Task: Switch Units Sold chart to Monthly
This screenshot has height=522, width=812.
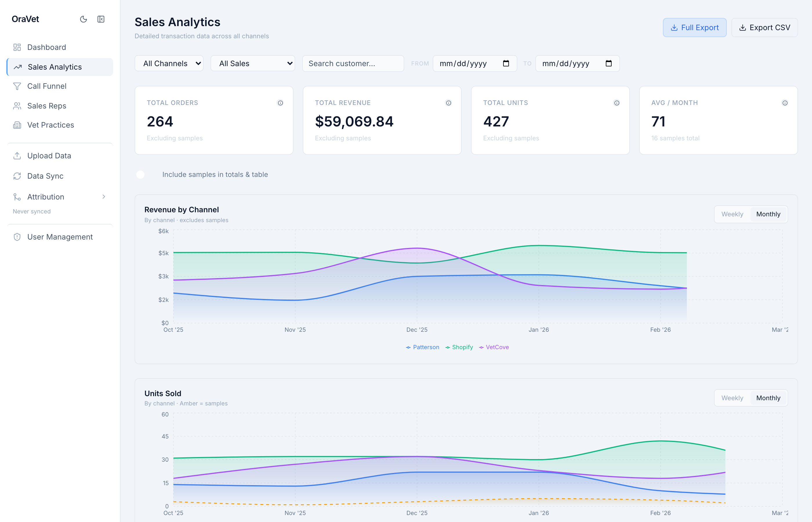Action: pos(768,398)
